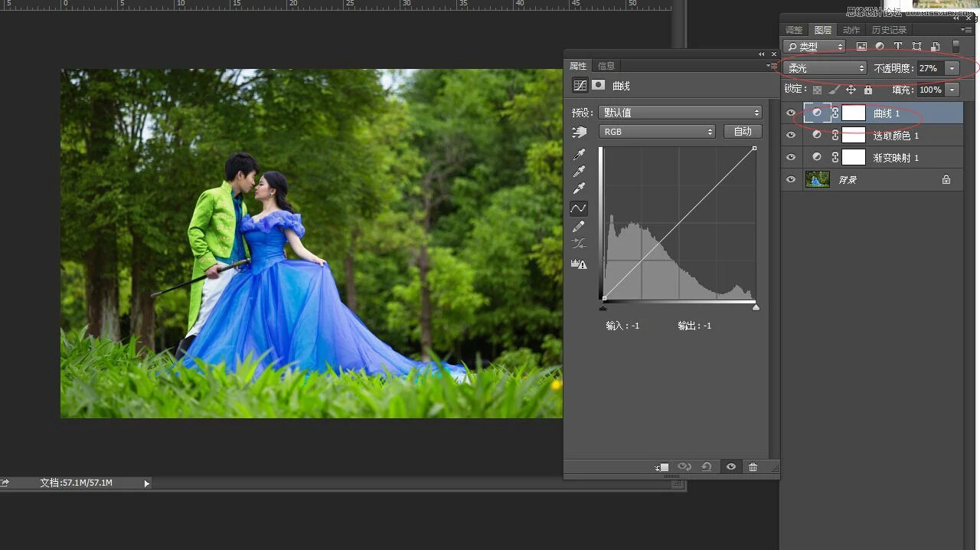Open the 柔光 blend mode dropdown
Viewport: 980px width, 550px height.
(825, 68)
